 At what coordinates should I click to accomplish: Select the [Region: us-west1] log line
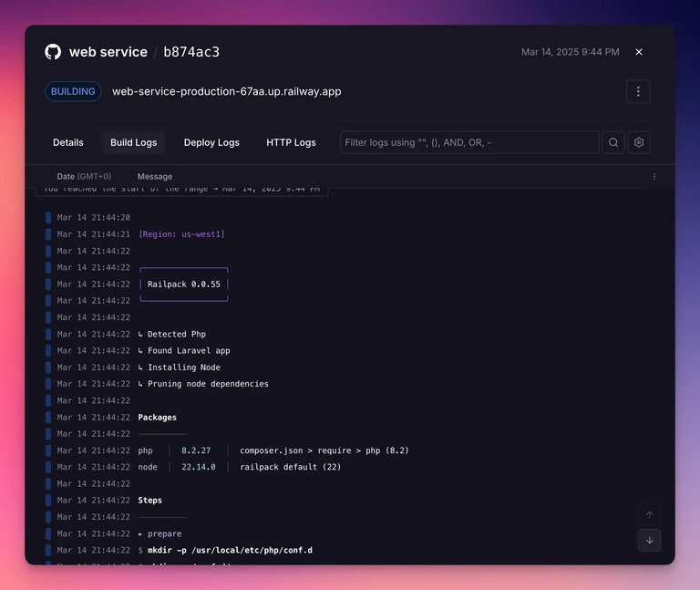point(181,234)
